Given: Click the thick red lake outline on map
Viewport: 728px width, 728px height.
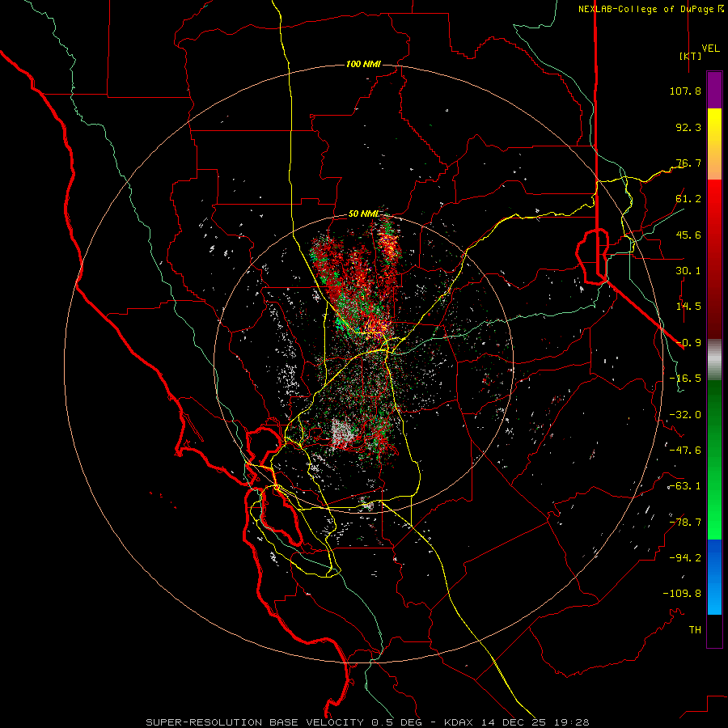Looking at the screenshot, I should pos(592,256).
